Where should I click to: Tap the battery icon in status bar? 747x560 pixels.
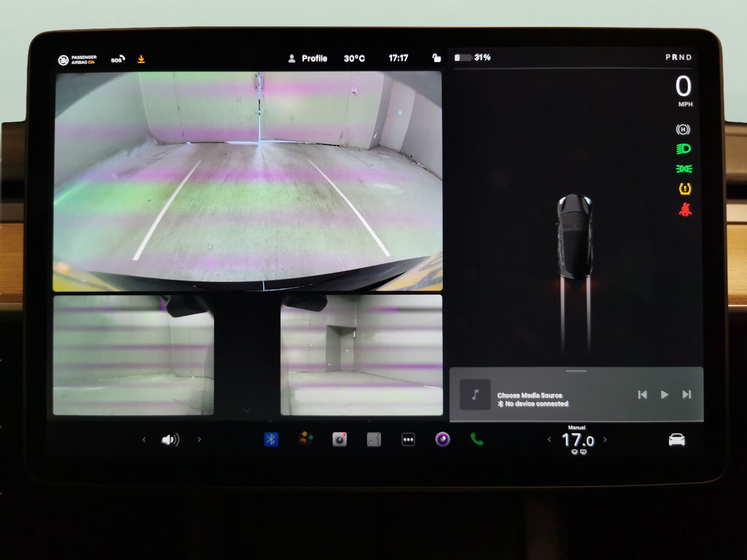point(462,58)
